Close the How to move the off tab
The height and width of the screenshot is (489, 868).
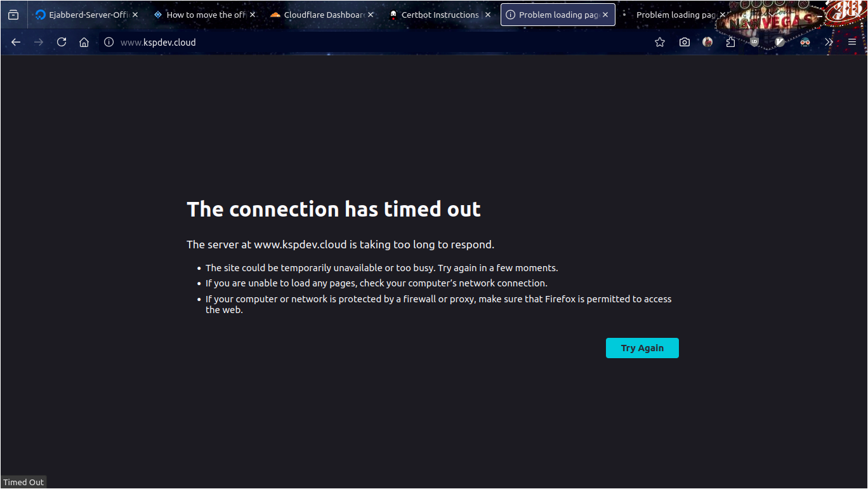click(x=252, y=15)
